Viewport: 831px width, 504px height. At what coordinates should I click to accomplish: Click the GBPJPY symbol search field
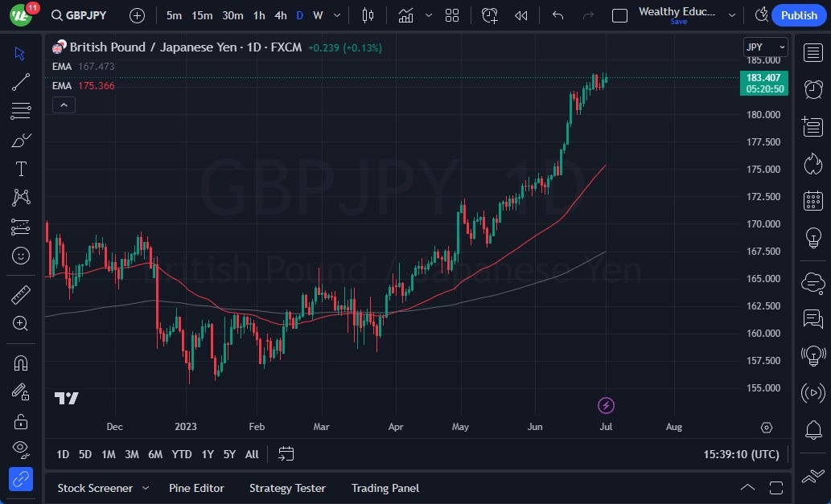click(79, 14)
